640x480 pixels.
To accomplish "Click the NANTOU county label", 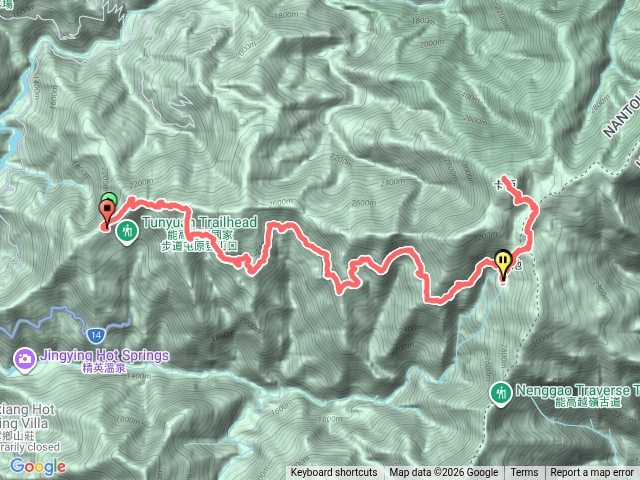I will (622, 116).
